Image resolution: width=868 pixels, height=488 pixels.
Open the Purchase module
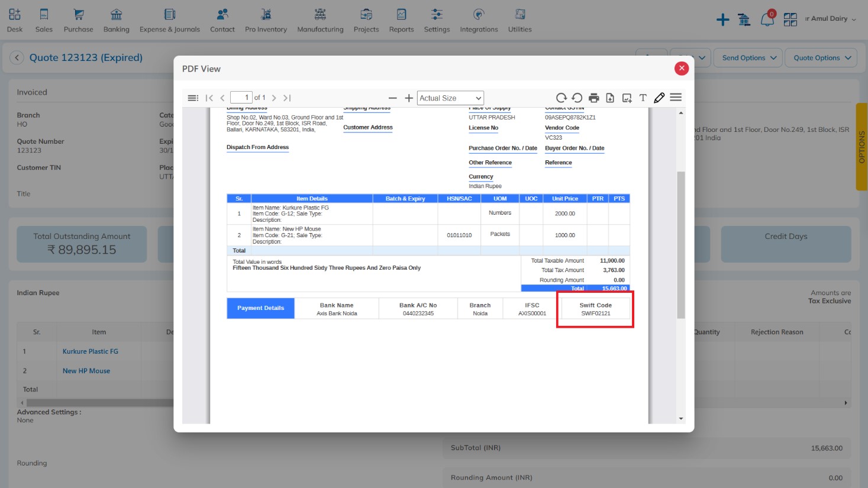[79, 20]
